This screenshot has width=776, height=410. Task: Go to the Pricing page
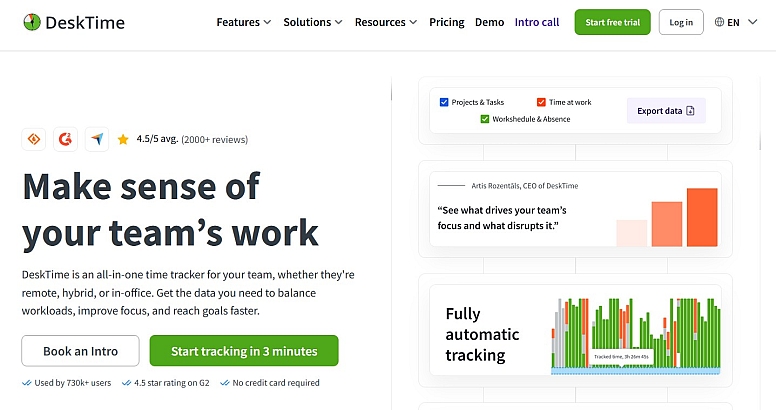click(x=446, y=22)
